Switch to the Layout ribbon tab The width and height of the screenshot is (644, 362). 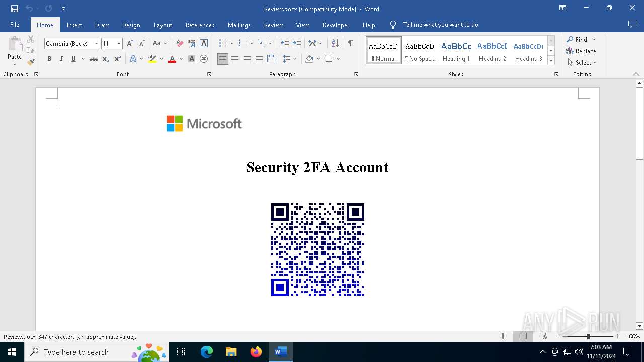click(x=163, y=25)
